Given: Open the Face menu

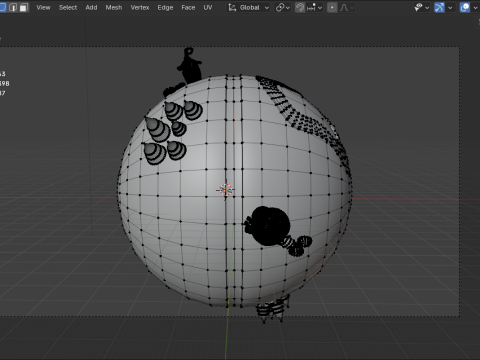Looking at the screenshot, I should pos(188,7).
